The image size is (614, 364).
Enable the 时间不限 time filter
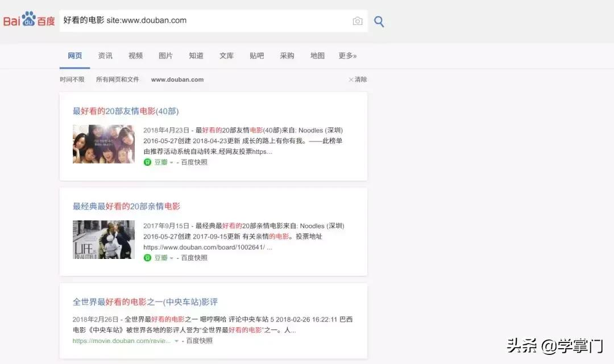point(72,80)
